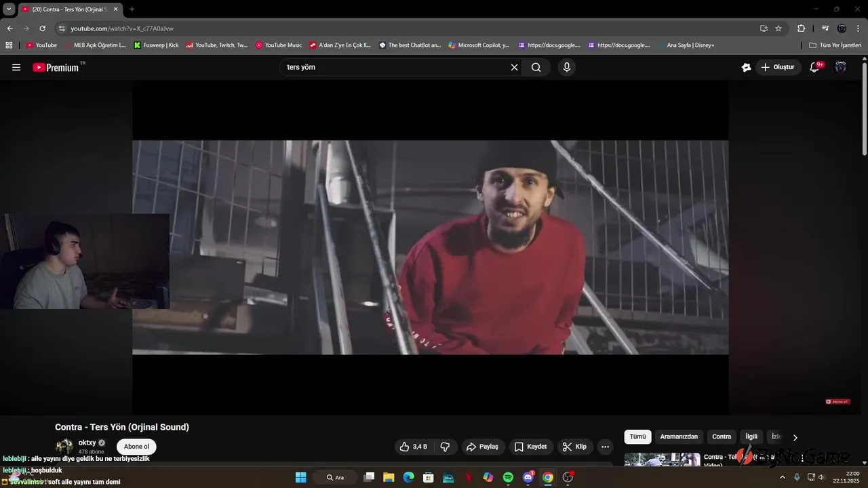Viewport: 868px width, 488px height.
Task: Open The best ChatBot bookmark
Action: 410,45
